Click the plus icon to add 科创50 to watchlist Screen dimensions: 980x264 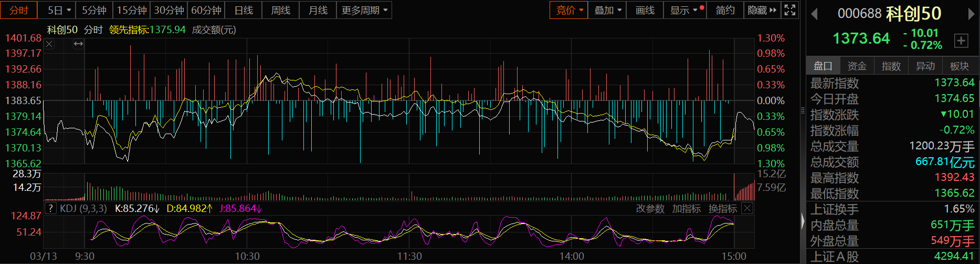pos(961,40)
